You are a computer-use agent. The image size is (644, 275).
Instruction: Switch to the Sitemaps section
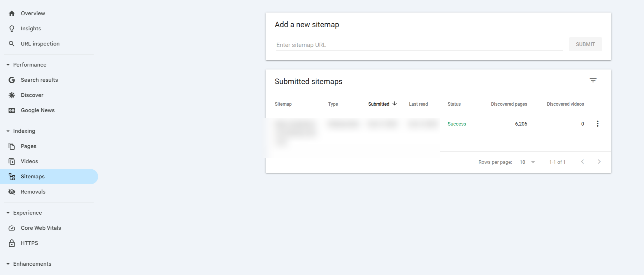(32, 176)
